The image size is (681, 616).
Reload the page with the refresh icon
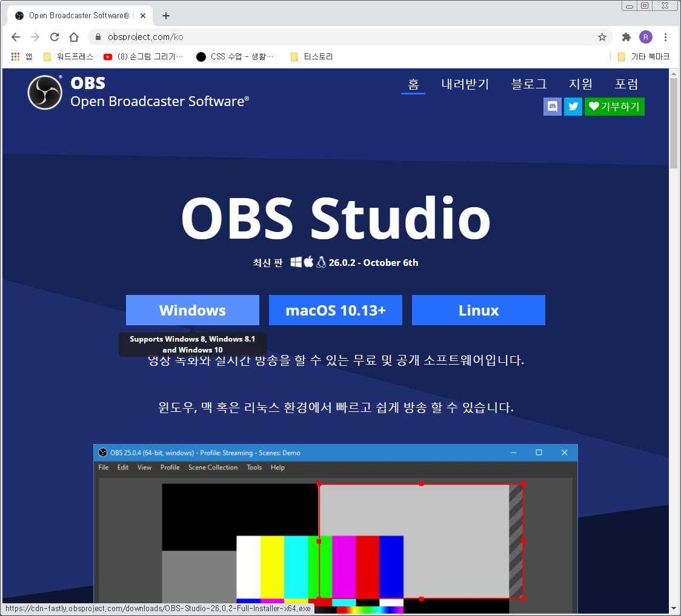(x=55, y=37)
